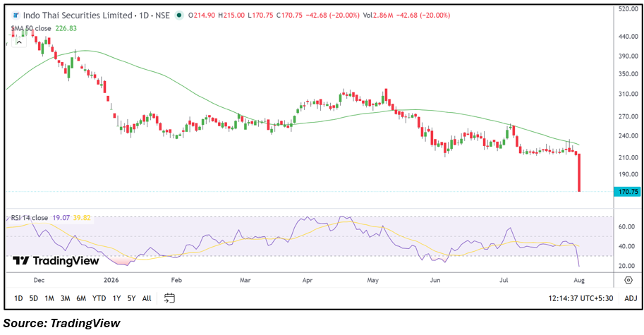Click the RSI 20.00 axis label
644x335 pixels.
627,266
